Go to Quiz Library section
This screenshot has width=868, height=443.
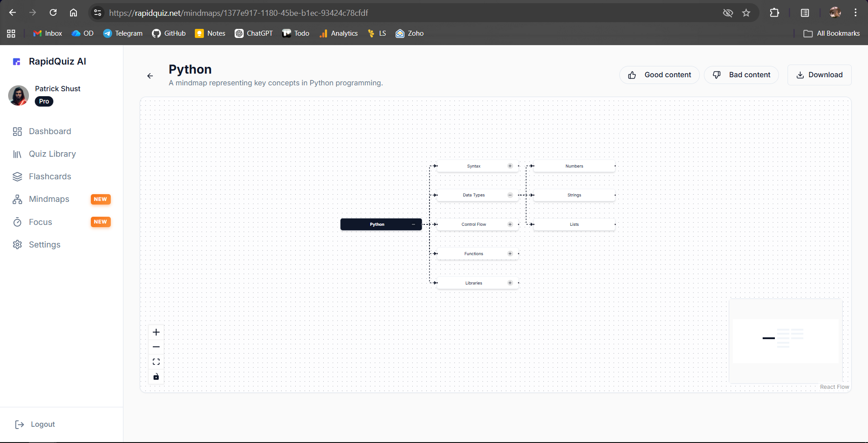click(52, 154)
